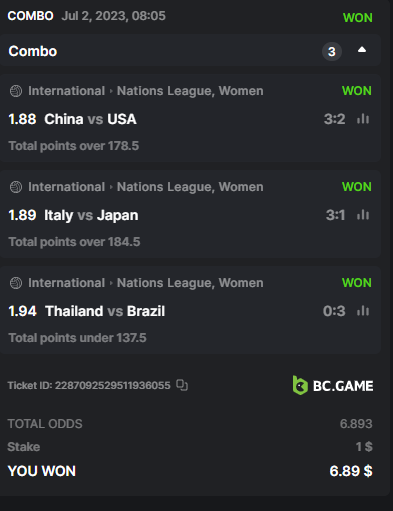Open statistics icon for Italy vs Japan

coord(363,215)
